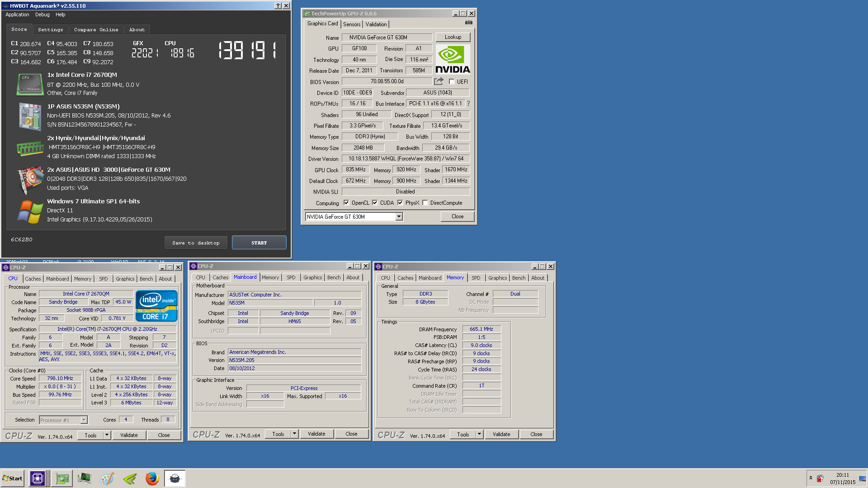Click Validate in the CPU-Z CPU window
The width and height of the screenshot is (868, 488).
pos(129,435)
